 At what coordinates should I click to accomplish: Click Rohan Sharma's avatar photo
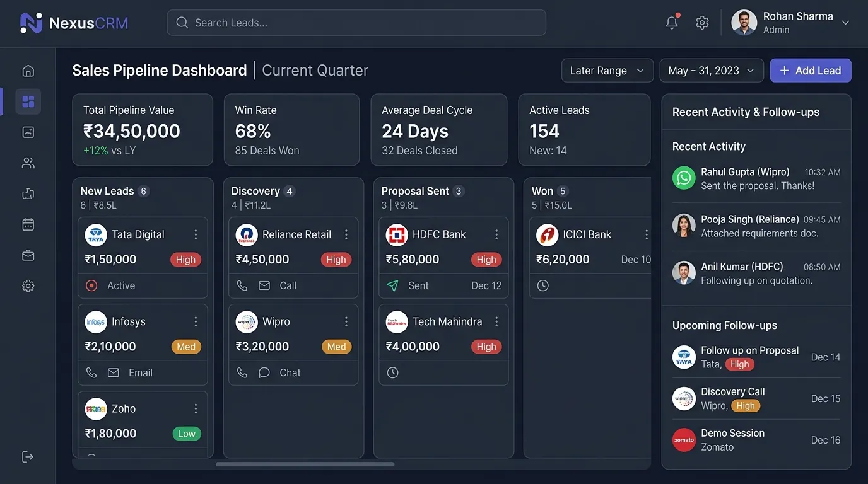744,23
